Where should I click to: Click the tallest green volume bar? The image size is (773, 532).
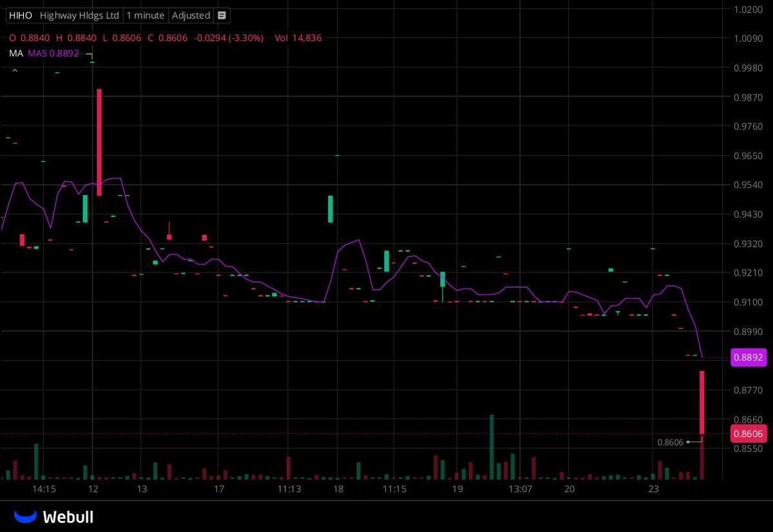491,447
